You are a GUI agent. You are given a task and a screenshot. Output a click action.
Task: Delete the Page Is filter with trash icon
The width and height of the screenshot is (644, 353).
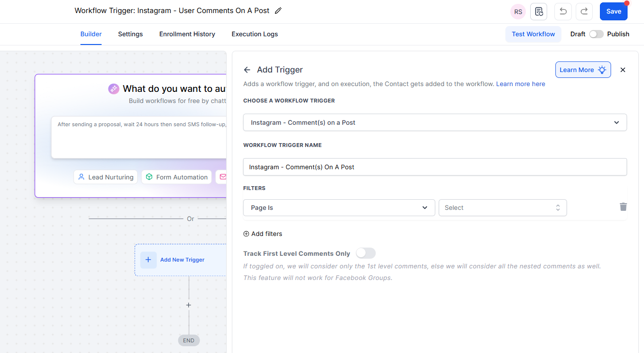(x=623, y=207)
